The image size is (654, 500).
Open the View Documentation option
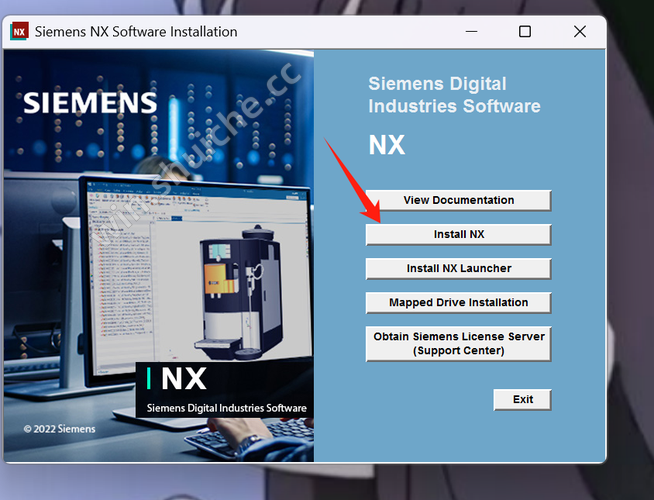(x=458, y=200)
